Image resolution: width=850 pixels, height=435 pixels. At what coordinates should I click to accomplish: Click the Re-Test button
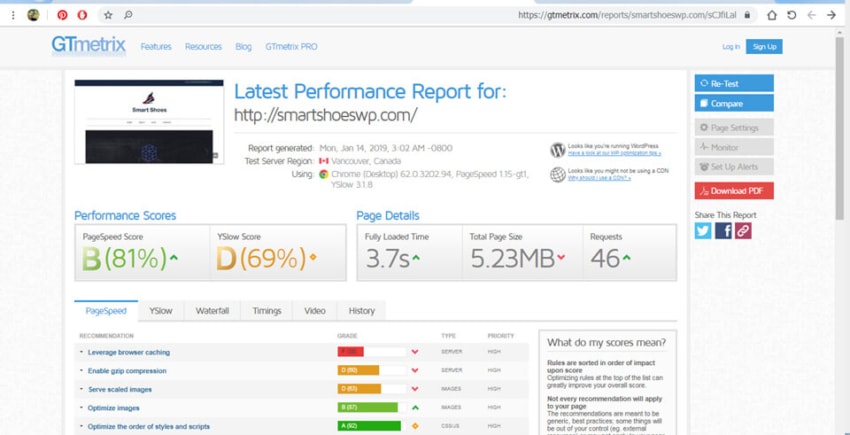coord(734,84)
